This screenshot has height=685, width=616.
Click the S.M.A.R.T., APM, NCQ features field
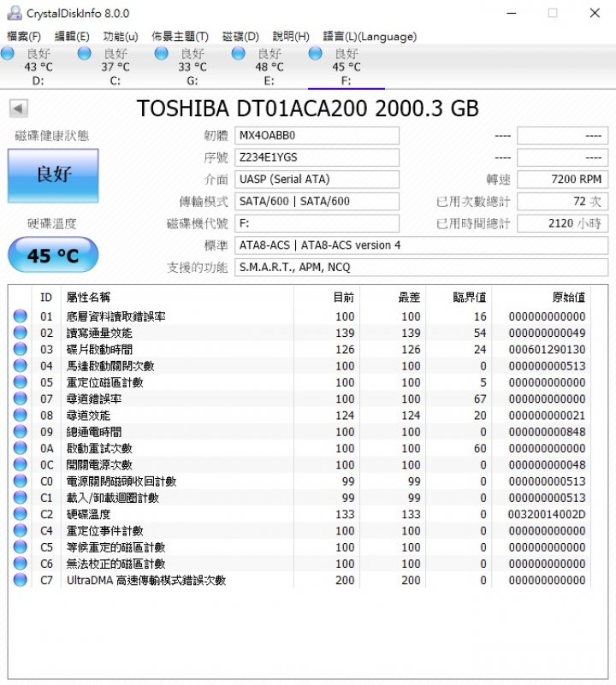tap(422, 267)
